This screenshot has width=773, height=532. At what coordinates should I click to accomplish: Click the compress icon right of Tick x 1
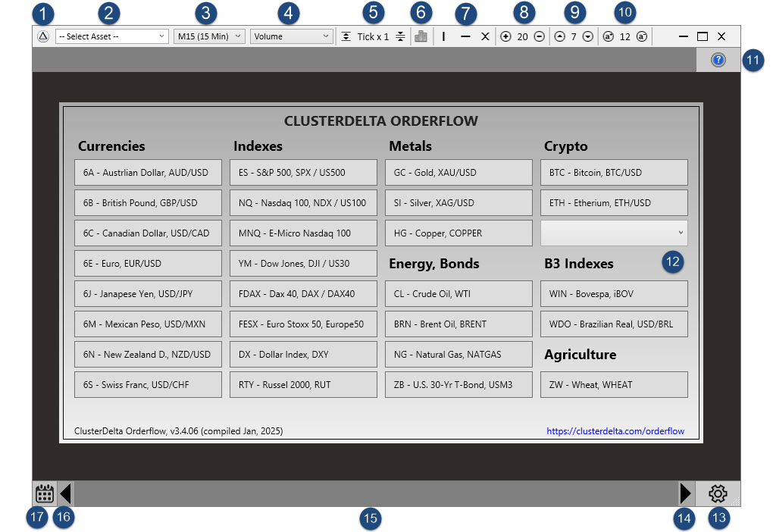pyautogui.click(x=400, y=36)
